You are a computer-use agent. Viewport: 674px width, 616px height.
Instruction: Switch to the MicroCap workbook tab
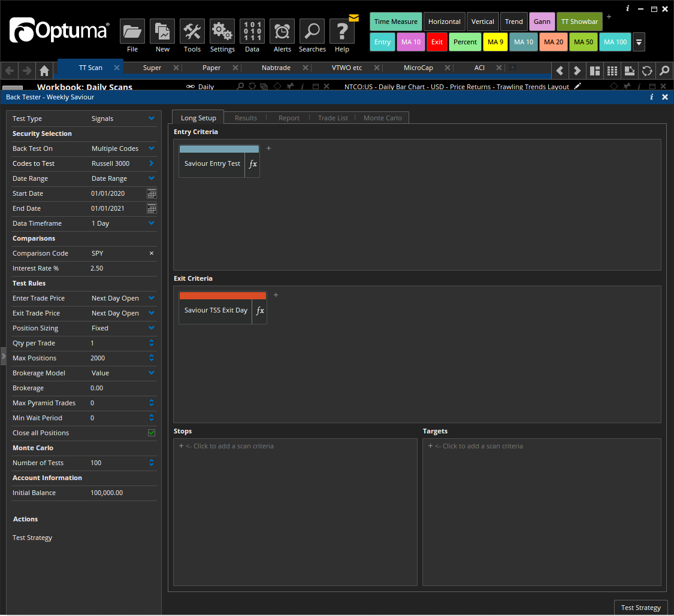[418, 68]
